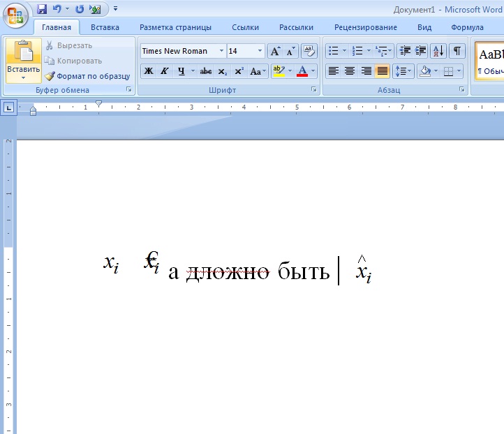
Task: Toggle strikethrough abc formatting
Action: (206, 70)
